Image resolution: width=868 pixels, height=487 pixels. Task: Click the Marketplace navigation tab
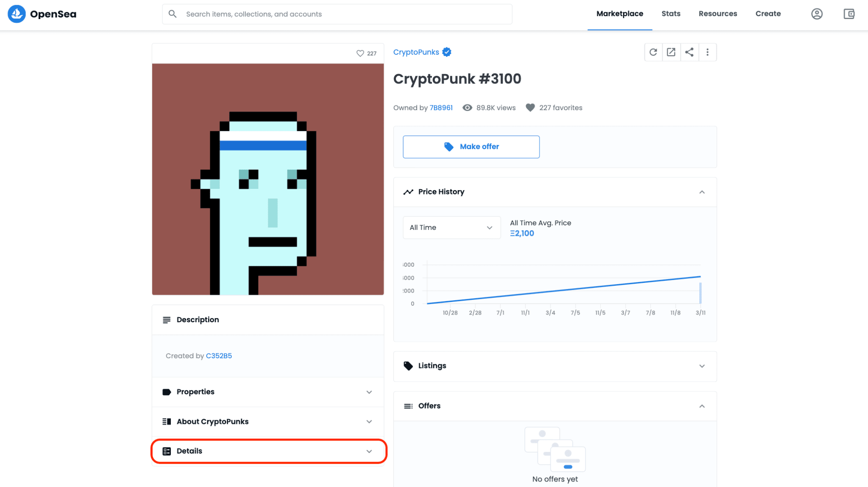[x=620, y=14]
